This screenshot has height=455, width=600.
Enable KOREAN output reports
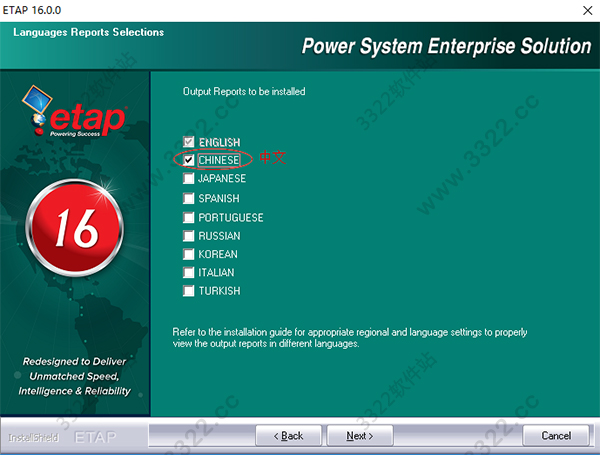188,254
